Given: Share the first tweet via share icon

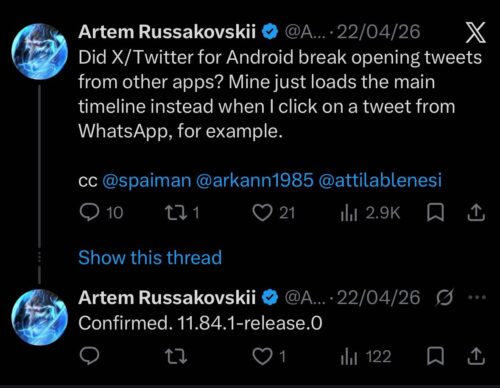Looking at the screenshot, I should 476,213.
